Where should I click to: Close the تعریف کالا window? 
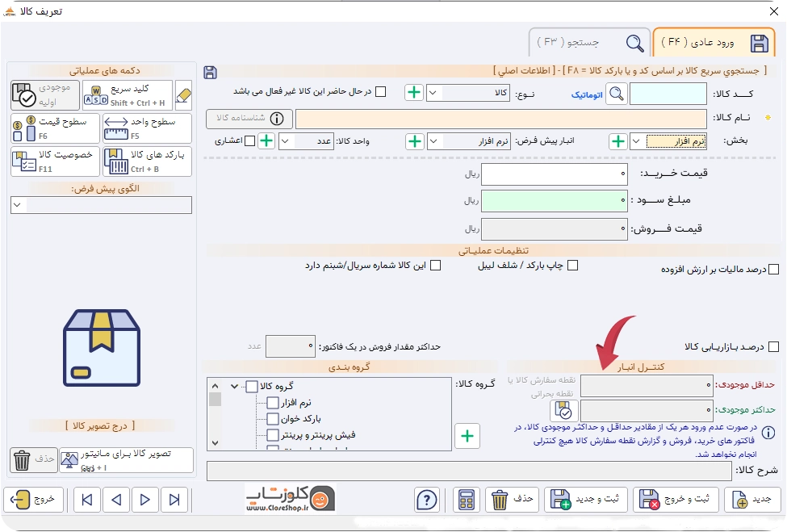774,11
